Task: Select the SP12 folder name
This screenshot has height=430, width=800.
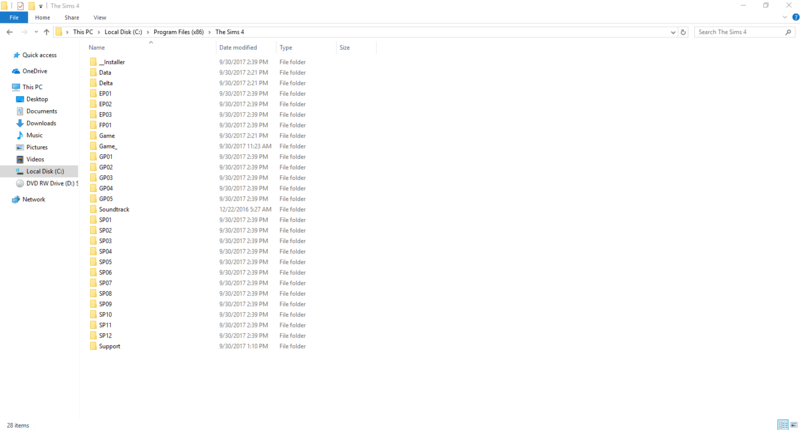Action: [106, 336]
